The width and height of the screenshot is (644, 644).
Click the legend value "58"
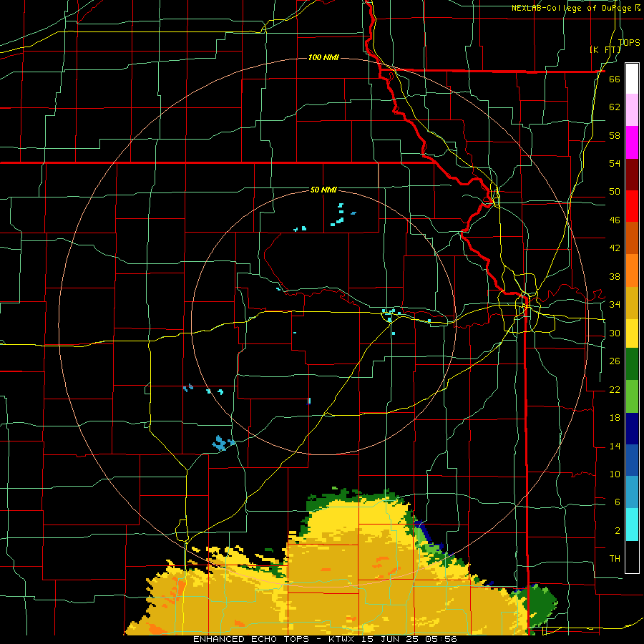pos(615,135)
